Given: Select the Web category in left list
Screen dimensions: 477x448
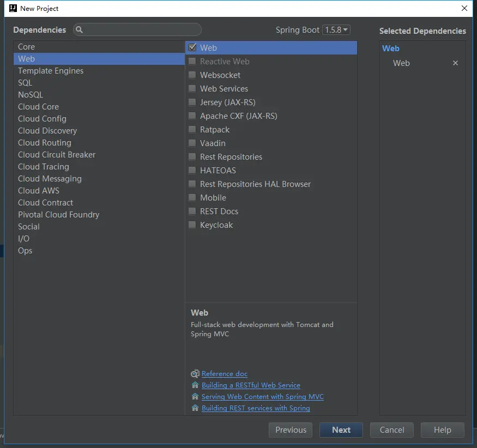Looking at the screenshot, I should [99, 59].
